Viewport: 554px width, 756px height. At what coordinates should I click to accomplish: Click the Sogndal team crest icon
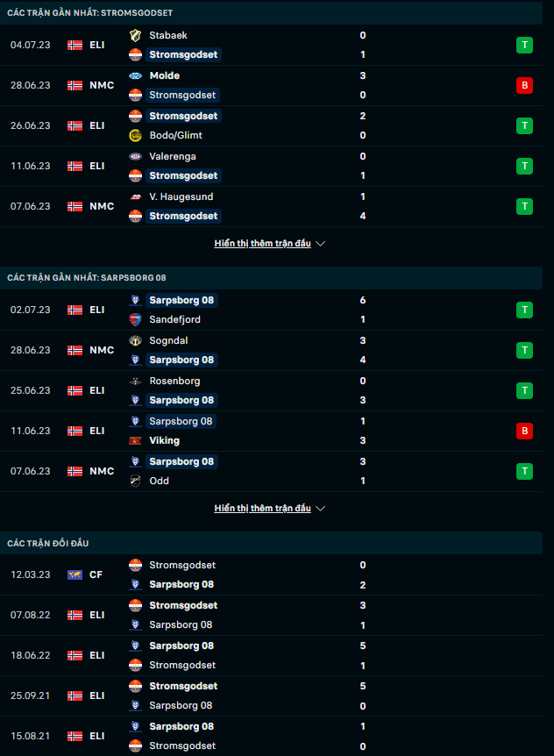(x=135, y=340)
